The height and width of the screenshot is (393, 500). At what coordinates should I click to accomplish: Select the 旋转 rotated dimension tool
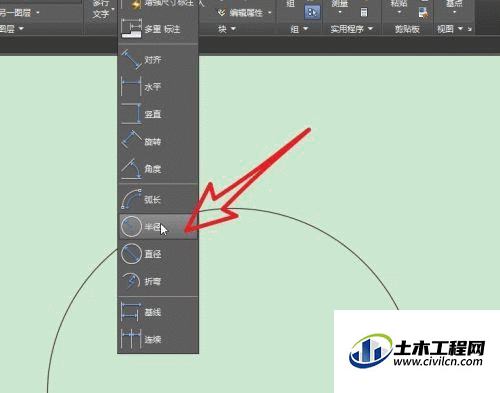click(x=158, y=142)
